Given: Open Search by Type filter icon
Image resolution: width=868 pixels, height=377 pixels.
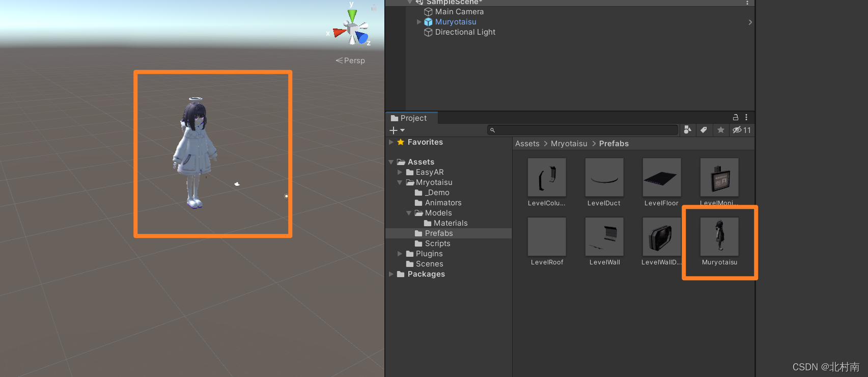Looking at the screenshot, I should pyautogui.click(x=688, y=130).
